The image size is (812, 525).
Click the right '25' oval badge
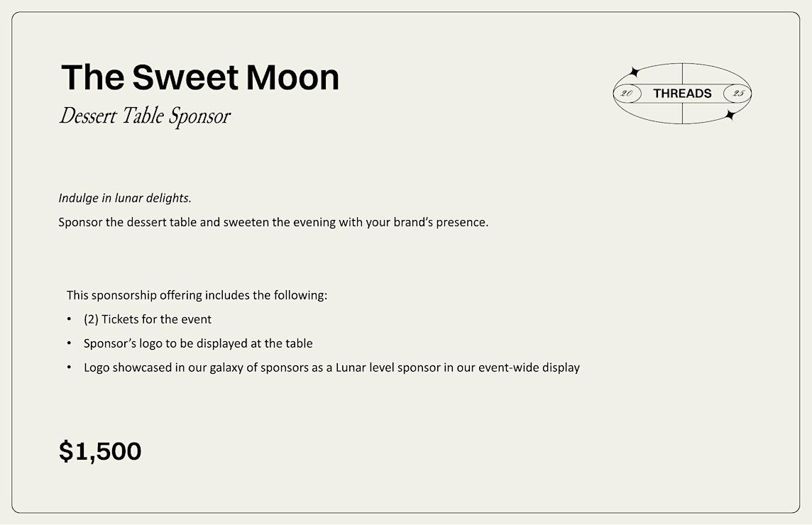point(737,94)
